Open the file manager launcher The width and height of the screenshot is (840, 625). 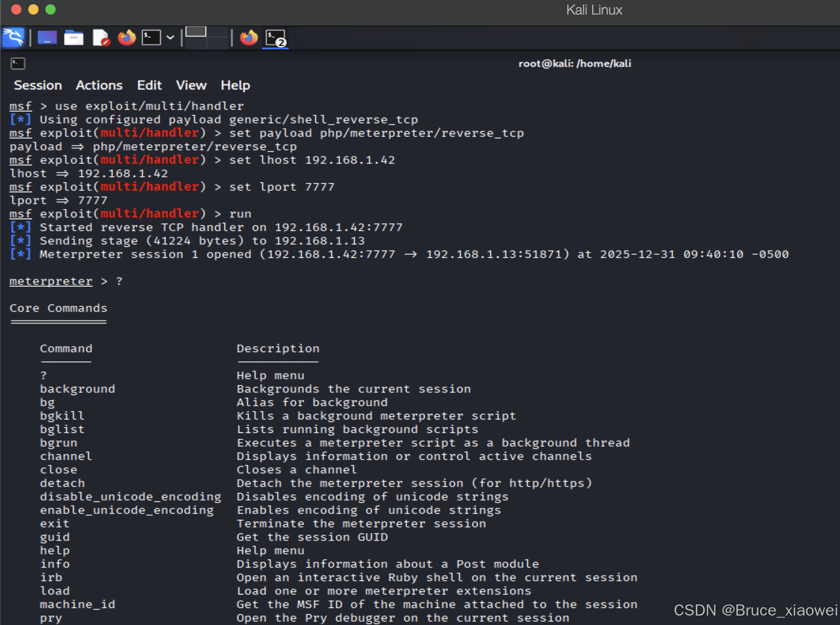tap(74, 38)
